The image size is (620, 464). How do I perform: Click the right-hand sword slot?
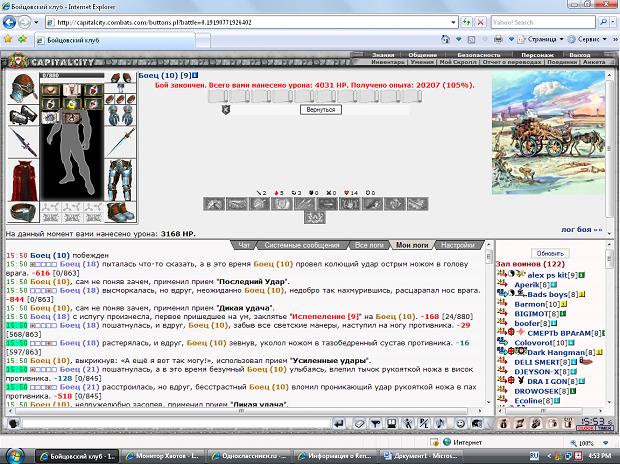(121, 142)
